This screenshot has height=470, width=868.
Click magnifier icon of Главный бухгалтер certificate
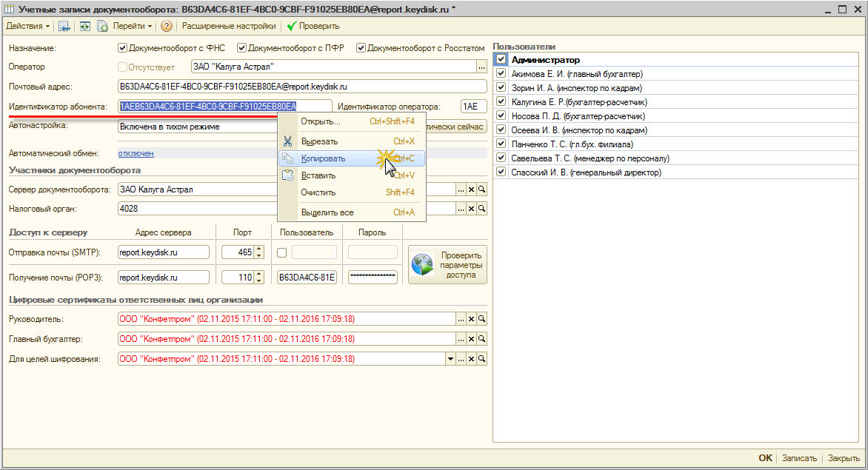coord(481,339)
